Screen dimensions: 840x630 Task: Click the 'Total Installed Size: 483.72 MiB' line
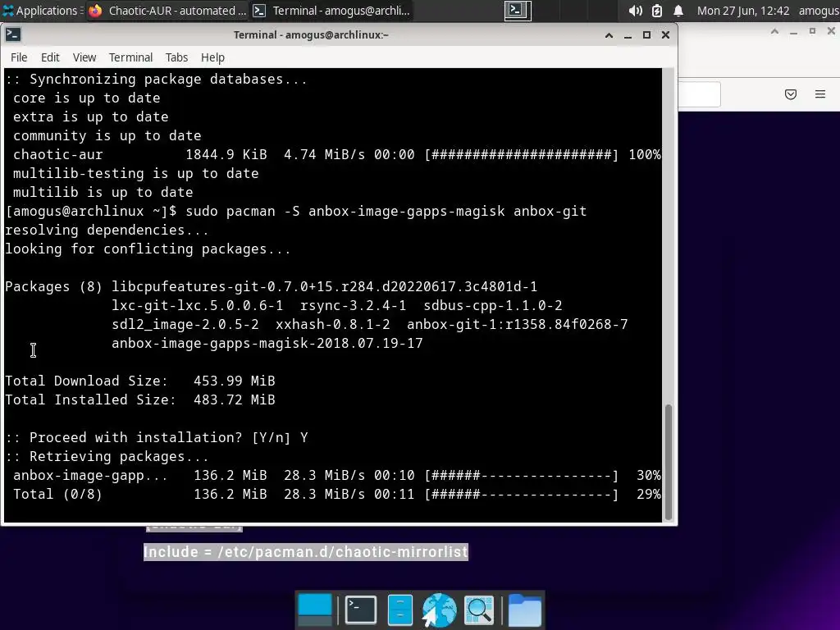click(140, 399)
